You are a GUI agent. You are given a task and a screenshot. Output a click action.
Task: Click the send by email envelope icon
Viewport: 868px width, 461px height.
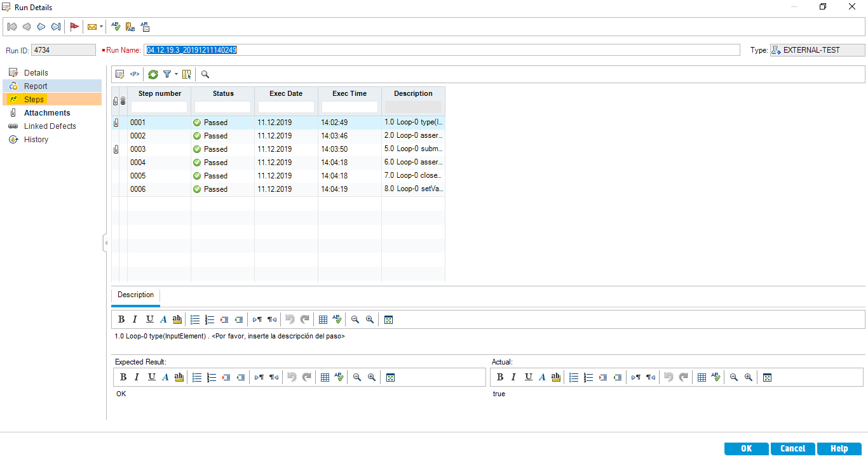pyautogui.click(x=92, y=27)
